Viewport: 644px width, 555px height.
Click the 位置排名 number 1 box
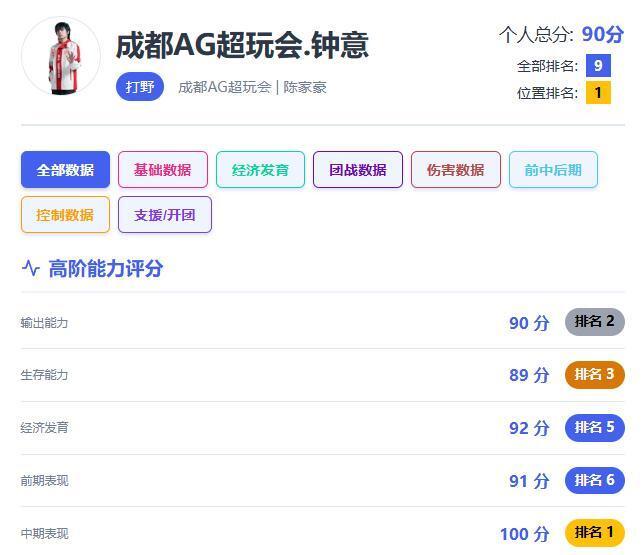(x=598, y=93)
